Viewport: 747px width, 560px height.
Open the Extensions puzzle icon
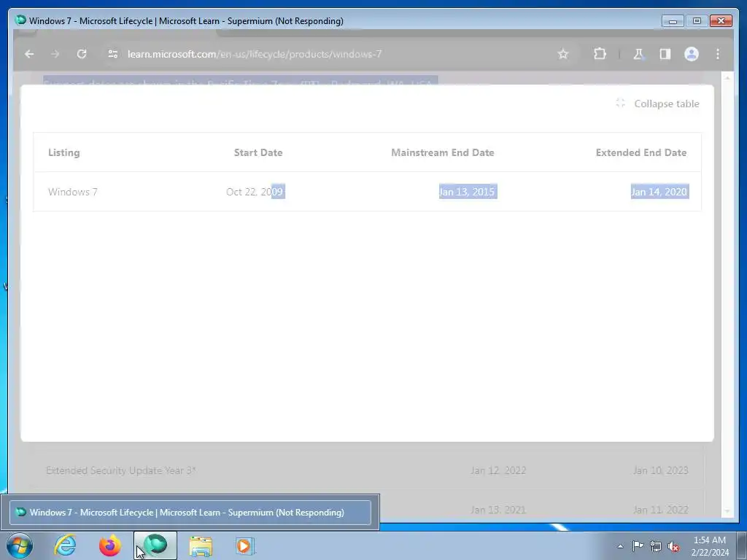tap(600, 54)
